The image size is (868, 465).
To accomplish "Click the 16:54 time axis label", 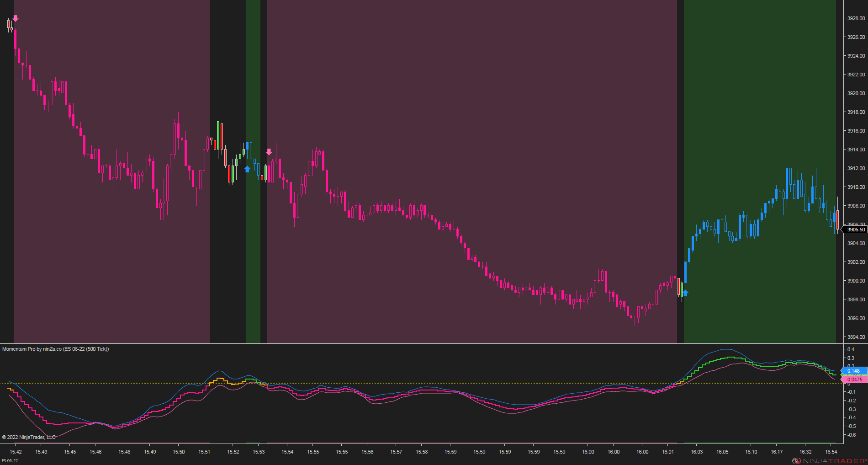I will point(831,452).
